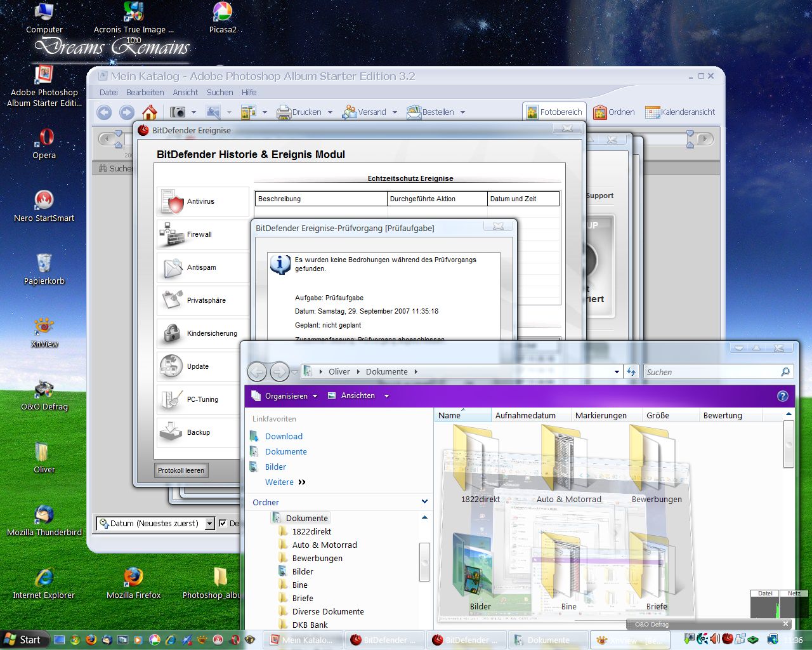
Task: Open the Ansicht menu
Action: [x=185, y=93]
